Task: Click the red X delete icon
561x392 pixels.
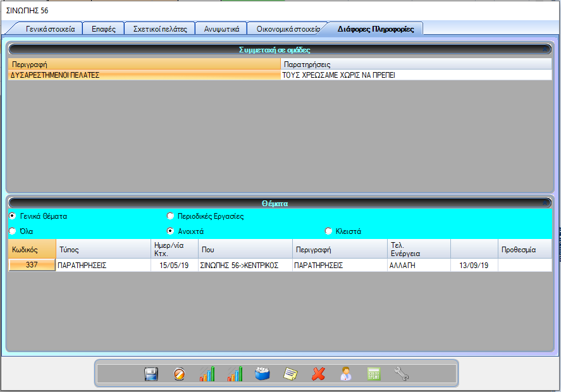Action: (x=318, y=374)
